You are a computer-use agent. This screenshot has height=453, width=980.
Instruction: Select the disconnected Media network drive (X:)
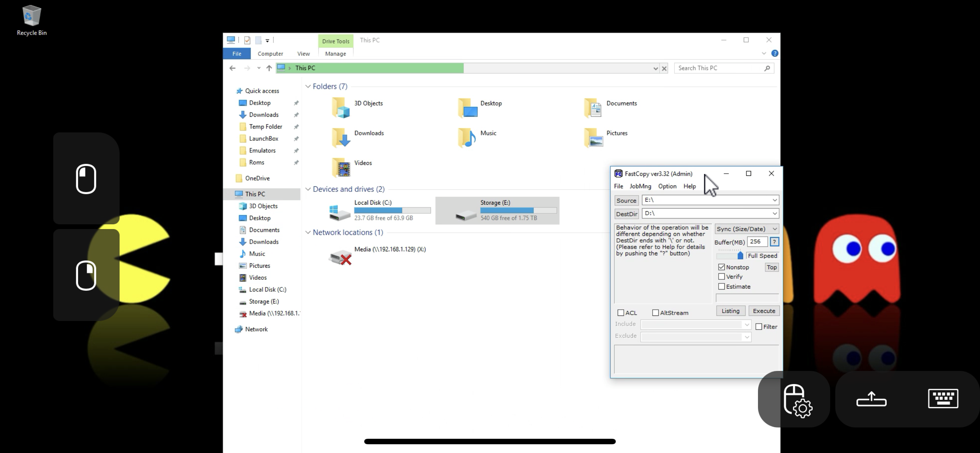pos(377,256)
